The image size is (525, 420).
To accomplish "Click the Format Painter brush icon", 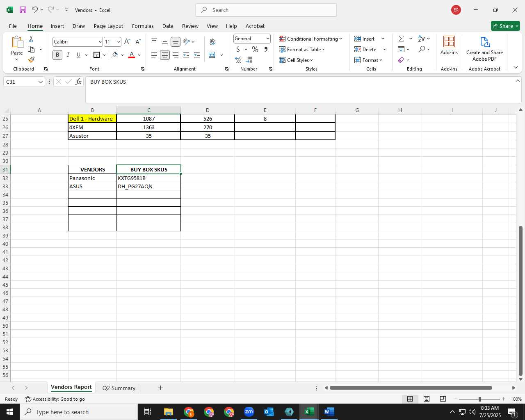I will click(31, 60).
